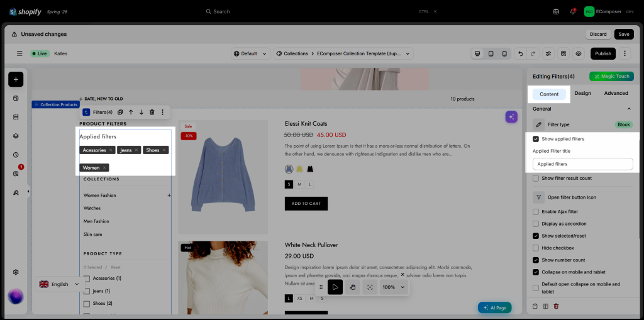Check Display as accordion
The height and width of the screenshot is (320, 644).
click(x=536, y=224)
